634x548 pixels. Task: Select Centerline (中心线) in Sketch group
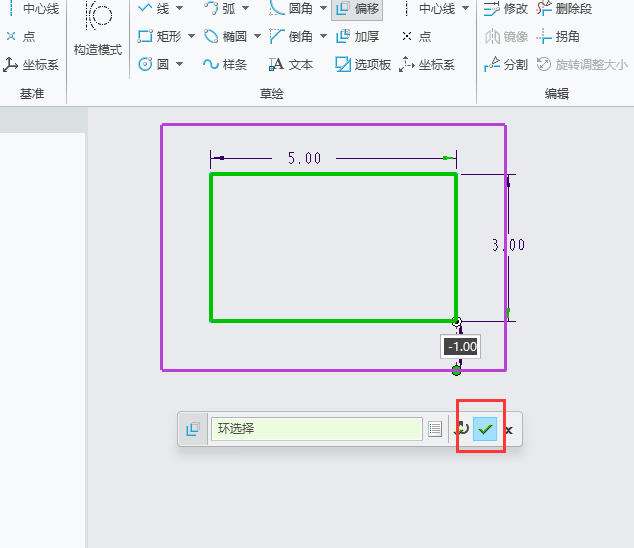point(430,8)
